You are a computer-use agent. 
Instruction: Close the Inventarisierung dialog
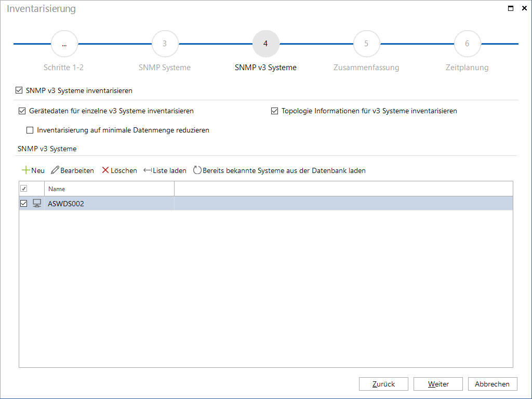point(524,8)
